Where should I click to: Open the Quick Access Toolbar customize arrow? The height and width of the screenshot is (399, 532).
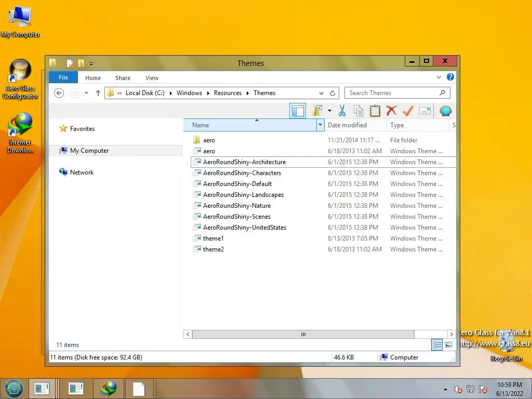[91, 63]
